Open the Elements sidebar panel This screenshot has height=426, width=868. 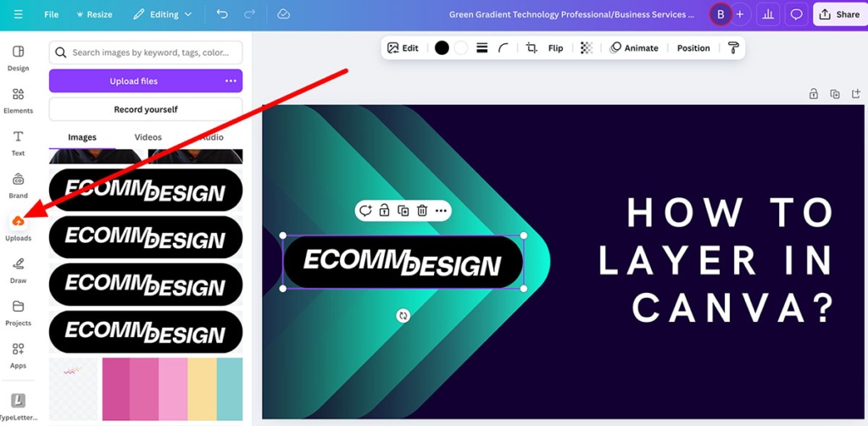pyautogui.click(x=19, y=101)
